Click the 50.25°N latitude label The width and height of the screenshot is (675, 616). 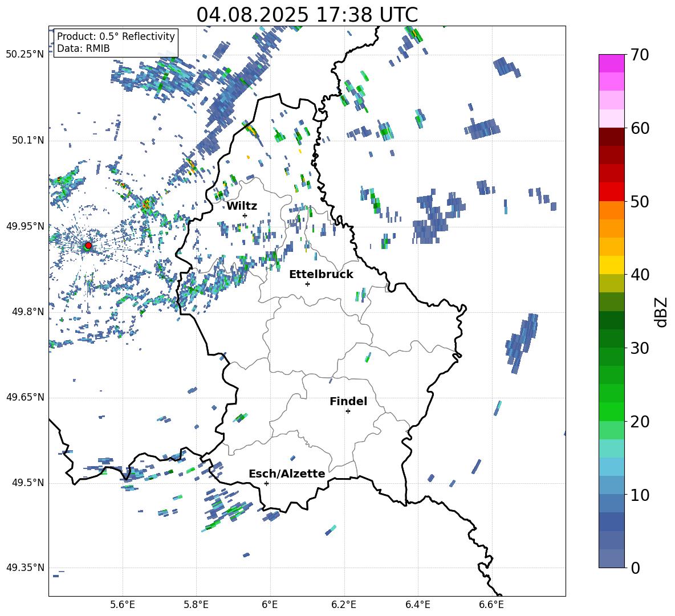25,55
